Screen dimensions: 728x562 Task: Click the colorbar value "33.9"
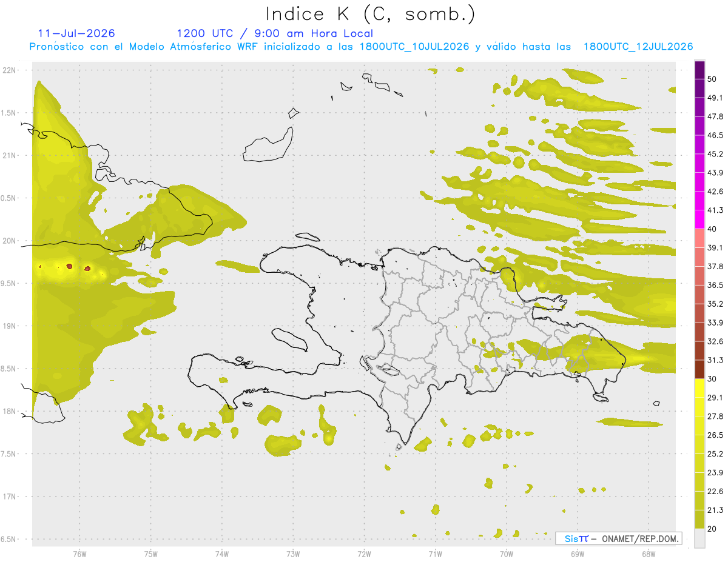click(715, 323)
